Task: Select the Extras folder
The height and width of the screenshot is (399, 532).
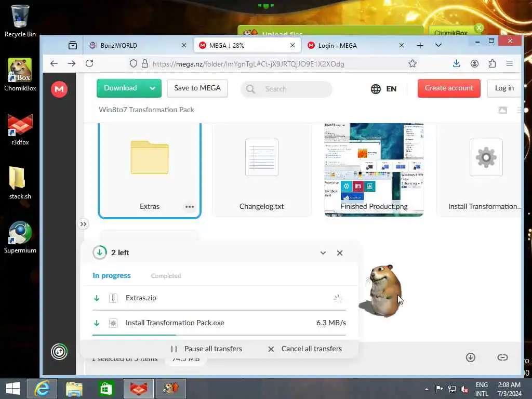Action: (x=149, y=170)
